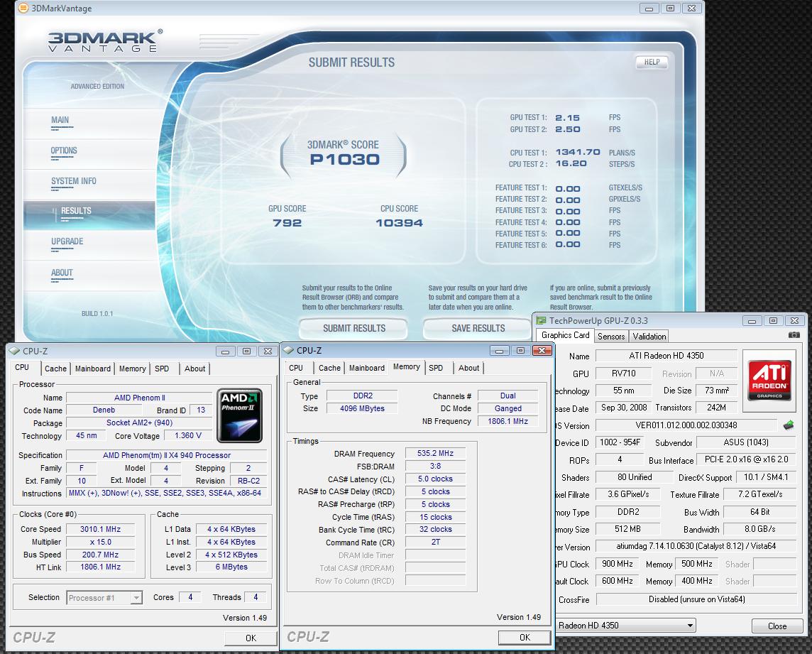Screen dimensions: 812x654
Task: Click the BIOS Version field in GPU-Z
Action: point(686,425)
